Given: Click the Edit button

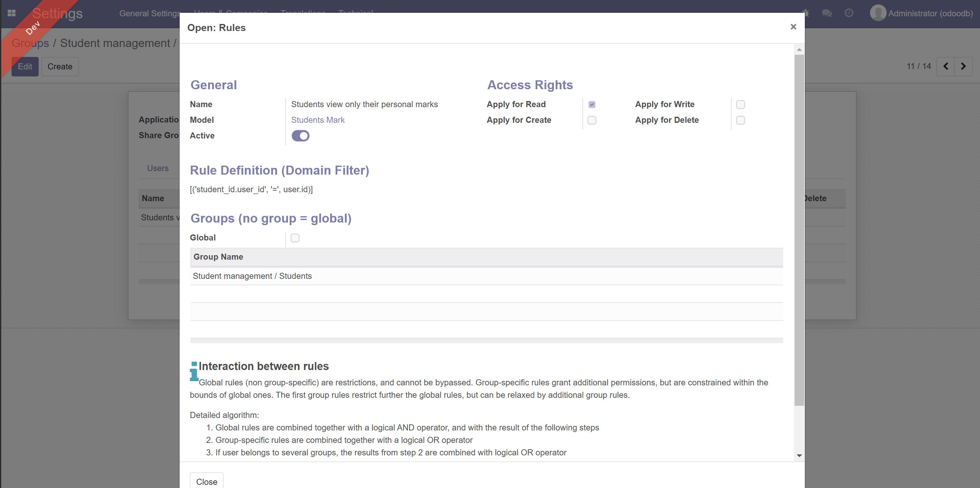Looking at the screenshot, I should pos(25,67).
